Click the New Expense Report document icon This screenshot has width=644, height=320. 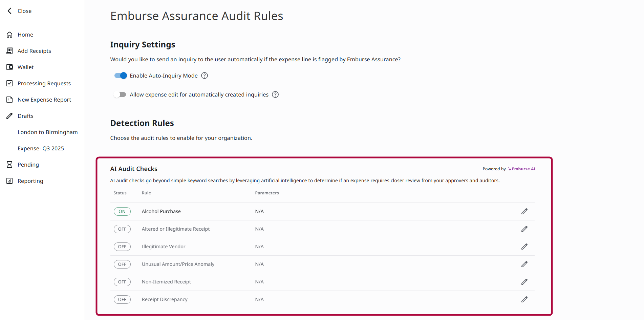click(x=10, y=99)
